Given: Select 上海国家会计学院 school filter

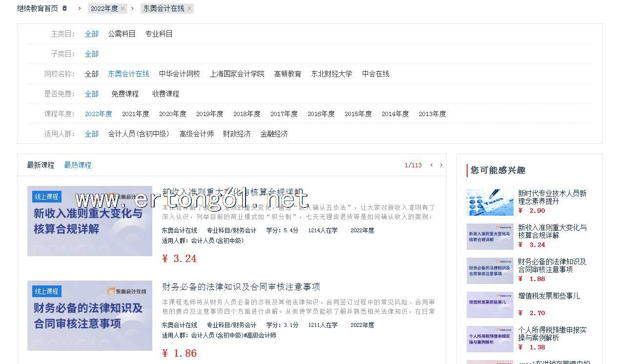Looking at the screenshot, I should coord(237,74).
